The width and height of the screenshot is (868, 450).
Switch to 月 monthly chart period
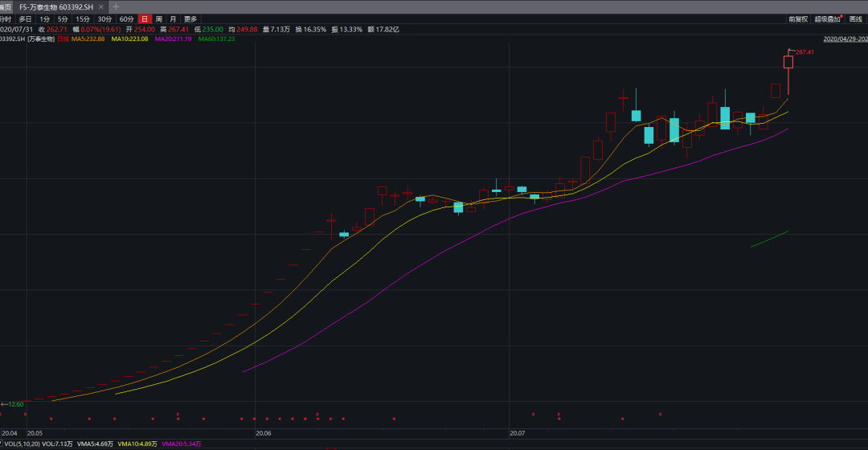[x=173, y=18]
